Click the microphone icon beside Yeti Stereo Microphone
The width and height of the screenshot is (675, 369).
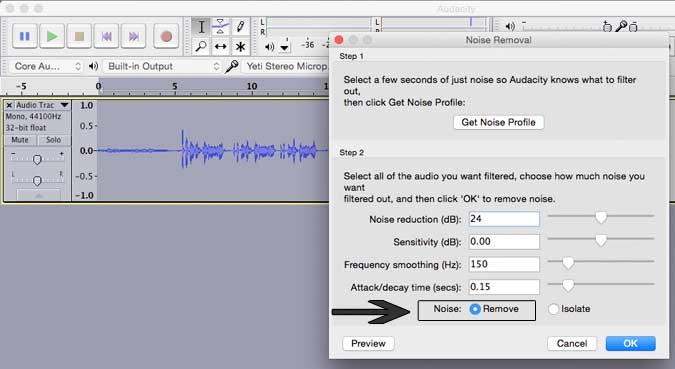232,66
